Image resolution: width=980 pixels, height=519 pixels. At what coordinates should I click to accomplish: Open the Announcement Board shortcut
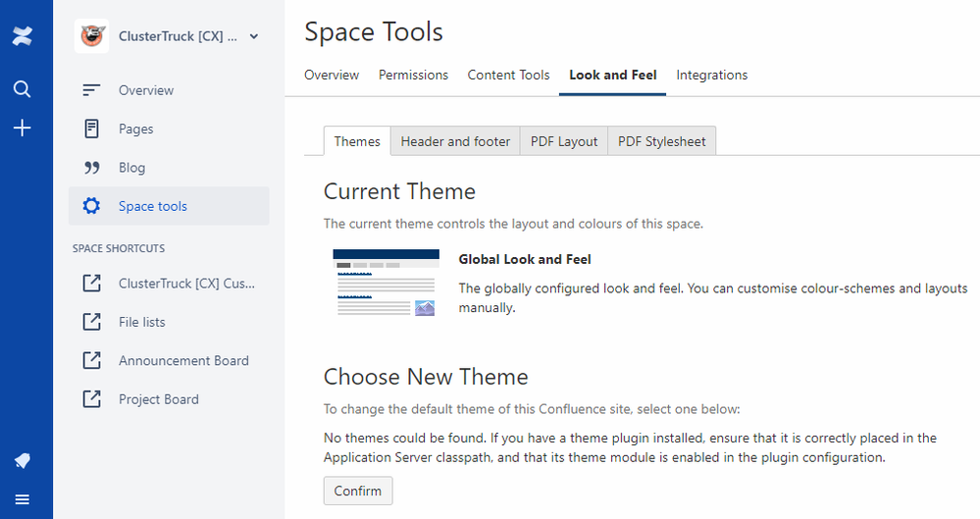[183, 360]
